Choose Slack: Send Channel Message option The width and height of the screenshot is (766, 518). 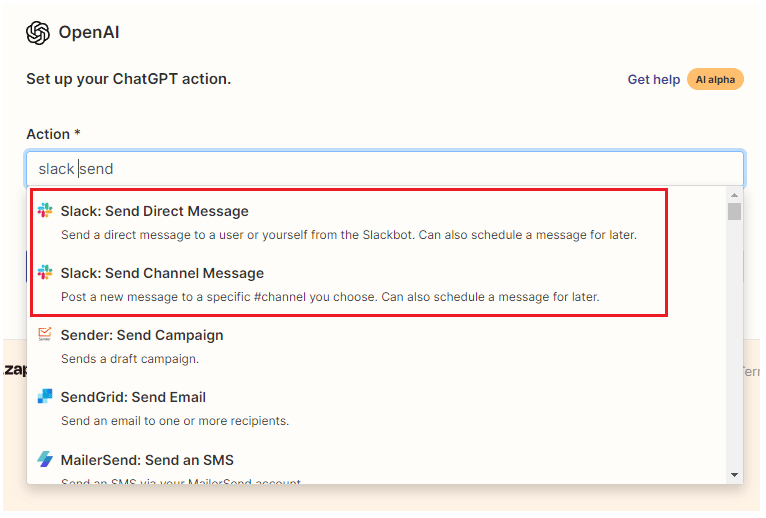162,273
